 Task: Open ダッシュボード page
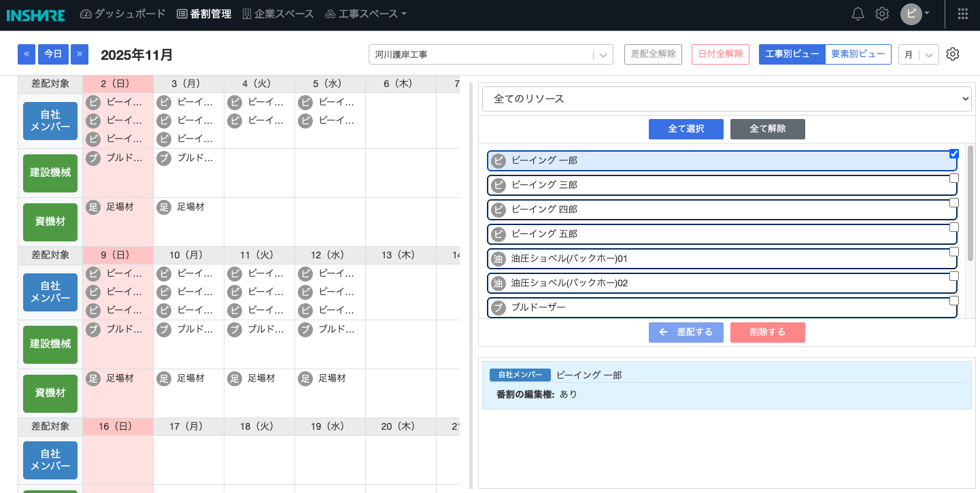pyautogui.click(x=123, y=14)
